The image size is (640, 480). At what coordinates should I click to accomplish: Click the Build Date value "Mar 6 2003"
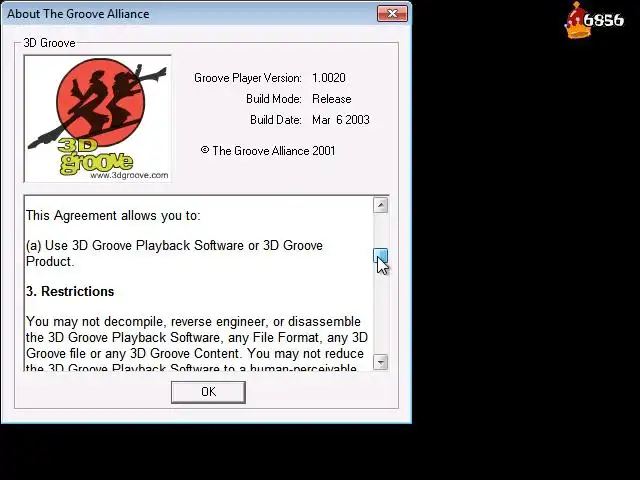[341, 120]
